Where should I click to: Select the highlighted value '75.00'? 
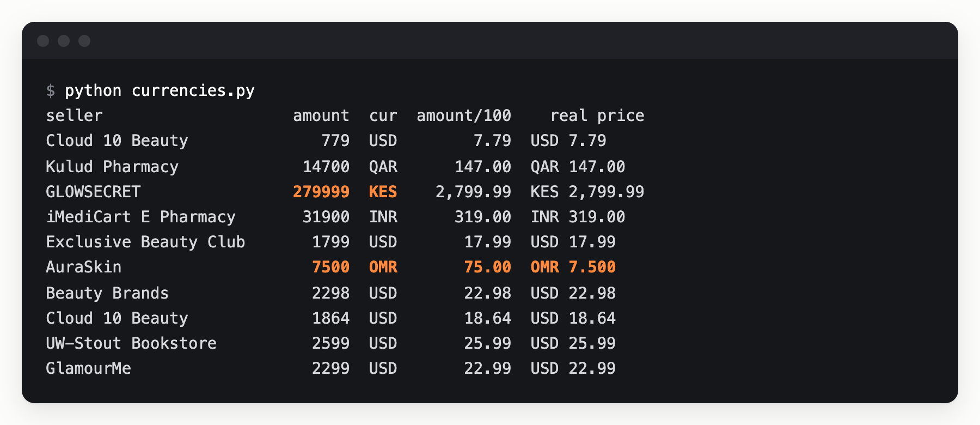487,267
